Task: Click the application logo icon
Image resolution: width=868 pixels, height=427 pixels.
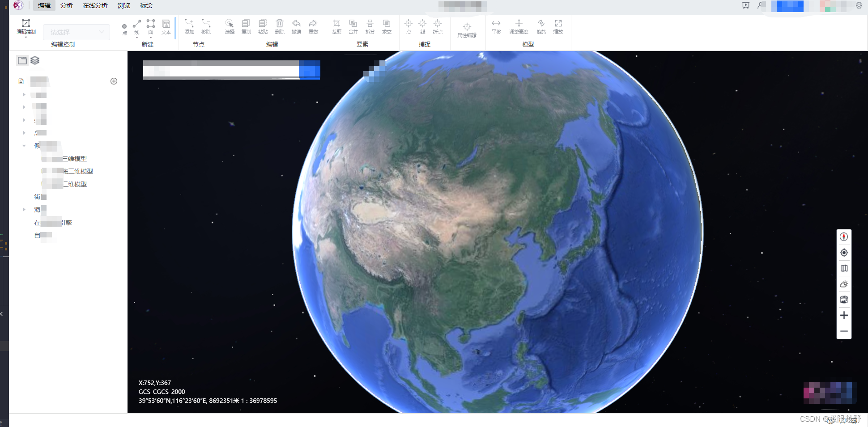Action: point(18,5)
